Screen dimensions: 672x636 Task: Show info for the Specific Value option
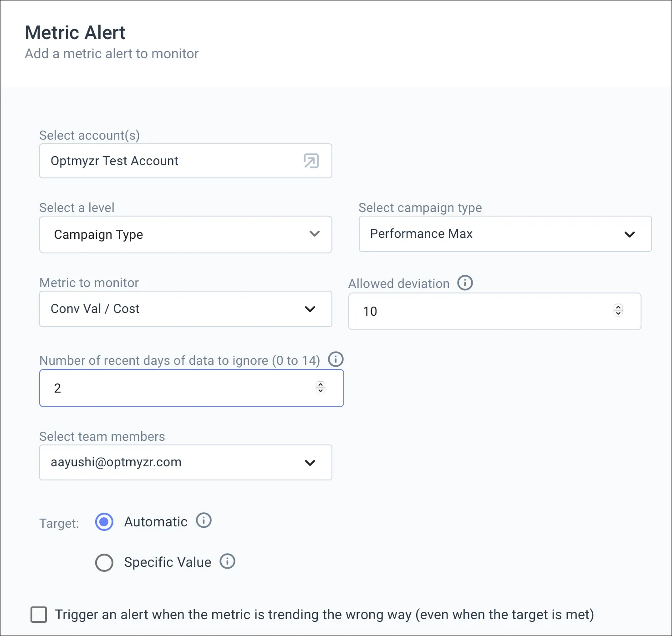(x=227, y=561)
